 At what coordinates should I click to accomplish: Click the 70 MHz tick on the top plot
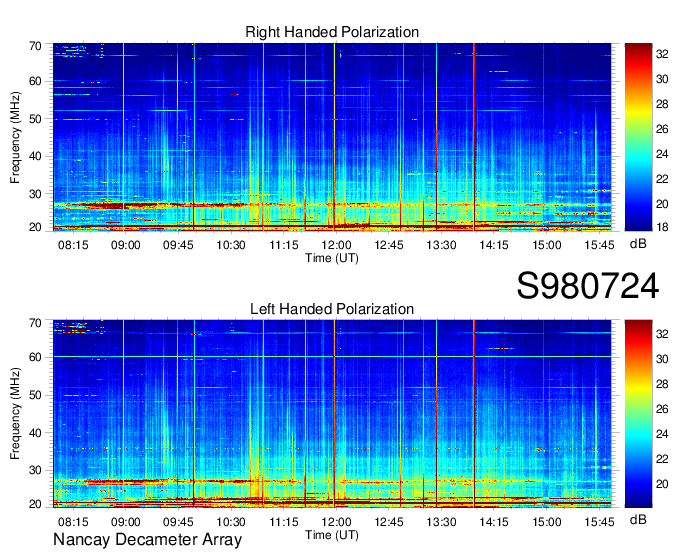35,46
